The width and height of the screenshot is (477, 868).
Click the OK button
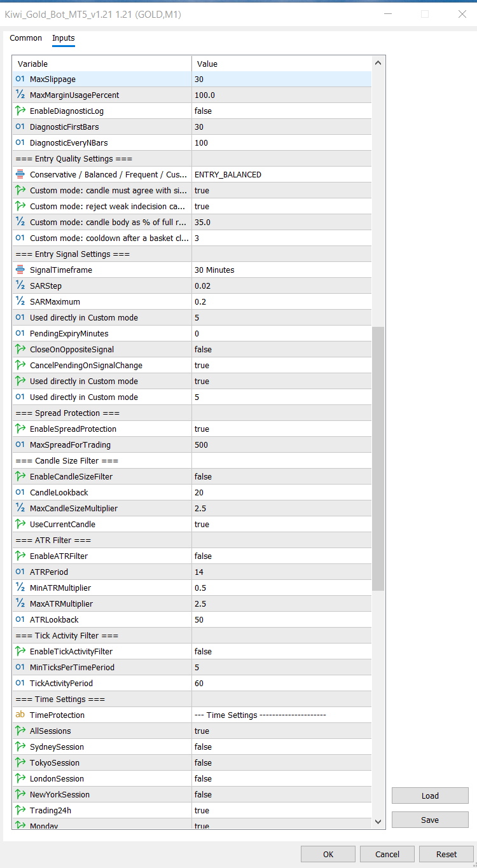pos(328,854)
